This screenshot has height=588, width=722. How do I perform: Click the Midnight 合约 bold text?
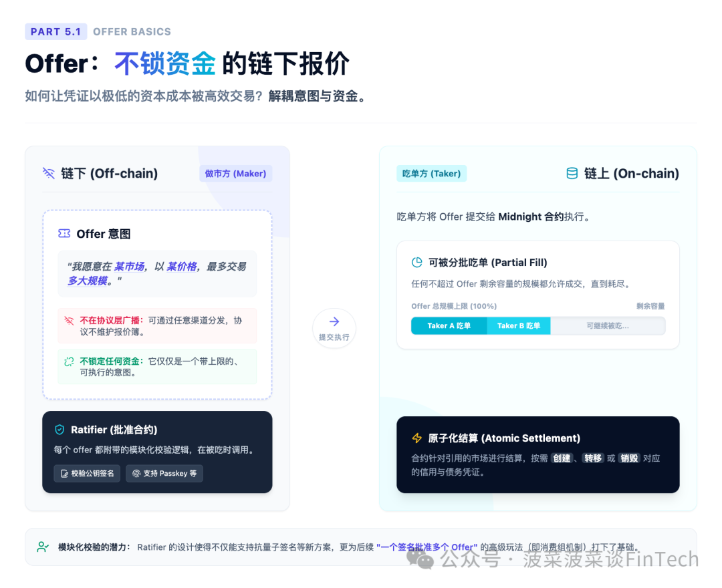coord(531,216)
